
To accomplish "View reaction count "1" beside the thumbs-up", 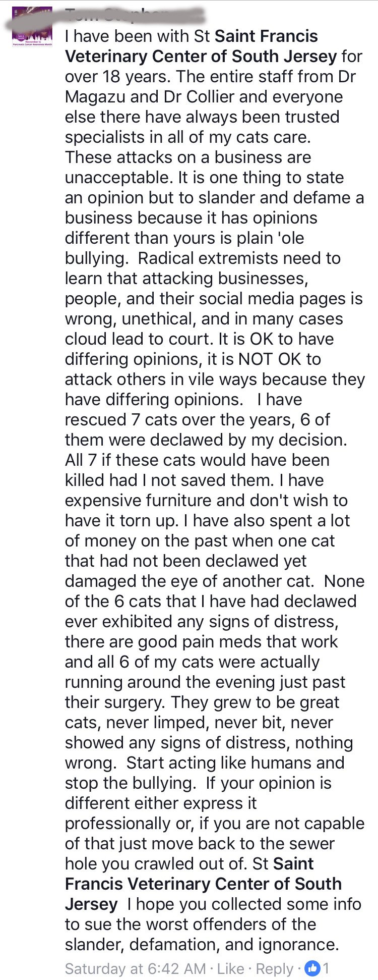I will point(326,968).
